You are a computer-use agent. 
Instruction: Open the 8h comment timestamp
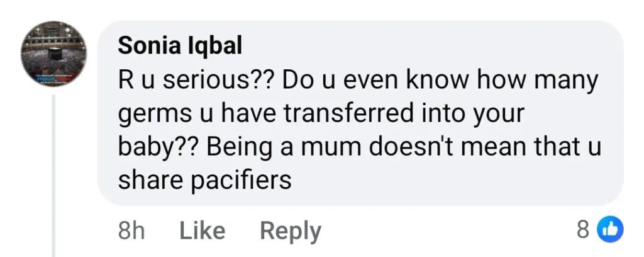[x=131, y=231]
